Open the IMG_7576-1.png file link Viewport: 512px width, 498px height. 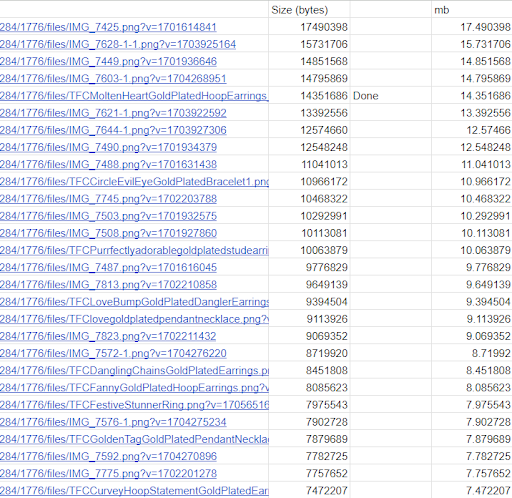point(113,422)
